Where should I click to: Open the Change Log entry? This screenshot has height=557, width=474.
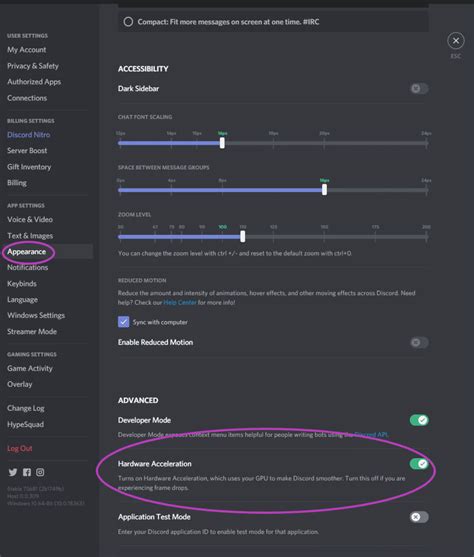click(x=26, y=409)
